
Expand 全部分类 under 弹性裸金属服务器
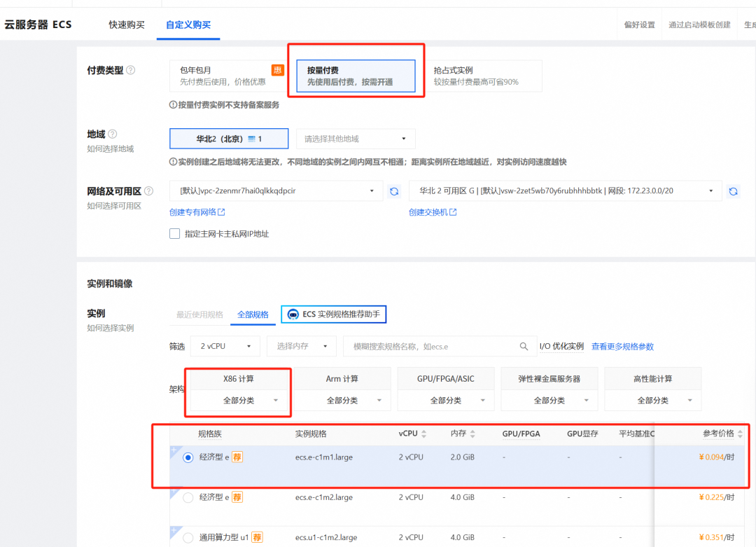(549, 401)
